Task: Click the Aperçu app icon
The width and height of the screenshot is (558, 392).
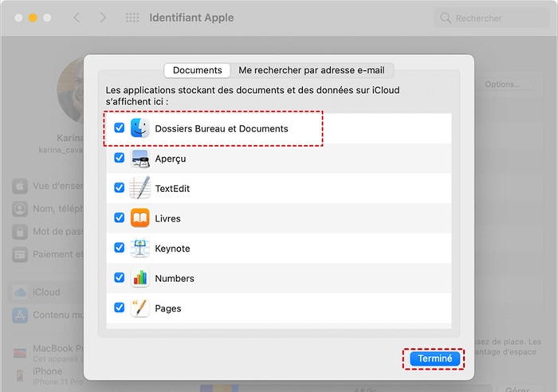Action: pyautogui.click(x=140, y=159)
